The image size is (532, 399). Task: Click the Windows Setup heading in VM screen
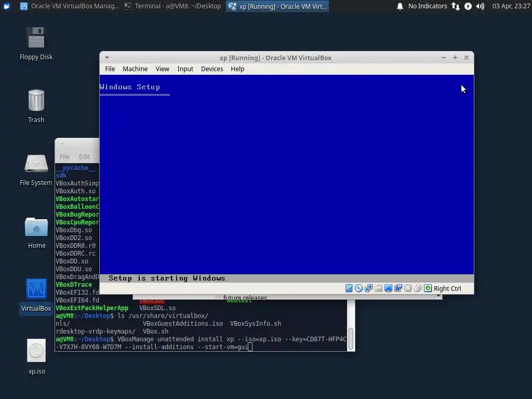[129, 87]
